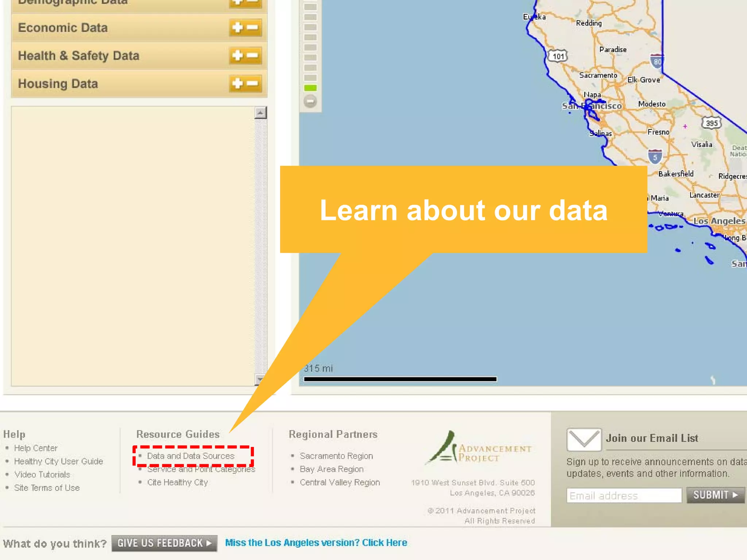Click Redding label on the map

pyautogui.click(x=589, y=23)
